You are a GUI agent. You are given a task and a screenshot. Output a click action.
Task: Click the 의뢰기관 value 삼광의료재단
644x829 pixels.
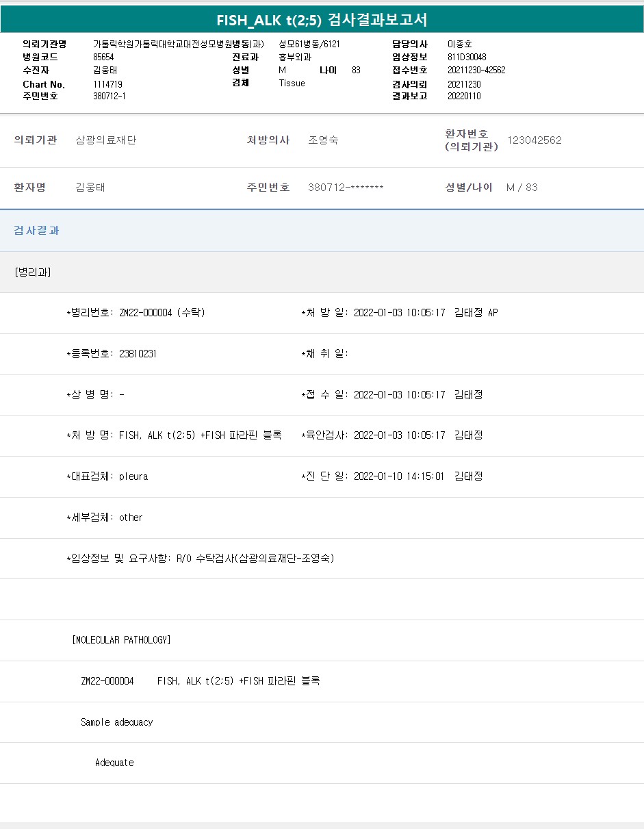(106, 140)
